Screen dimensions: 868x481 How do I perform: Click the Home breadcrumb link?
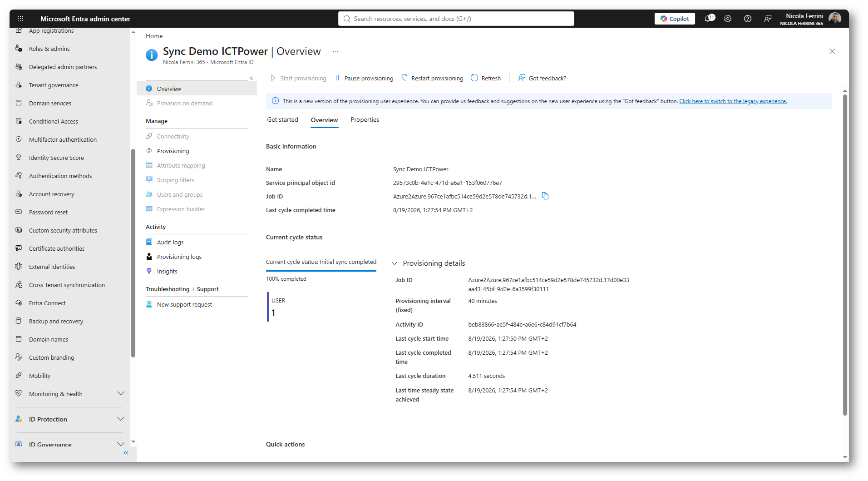pyautogui.click(x=154, y=36)
